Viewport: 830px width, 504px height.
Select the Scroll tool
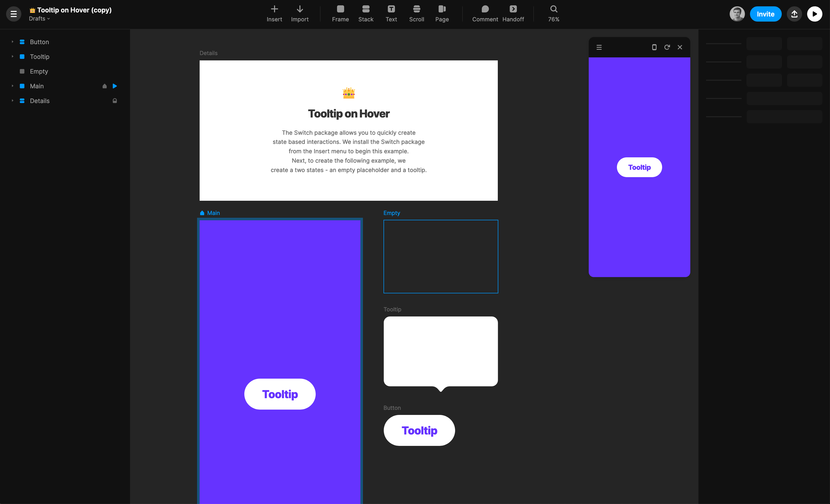tap(416, 13)
